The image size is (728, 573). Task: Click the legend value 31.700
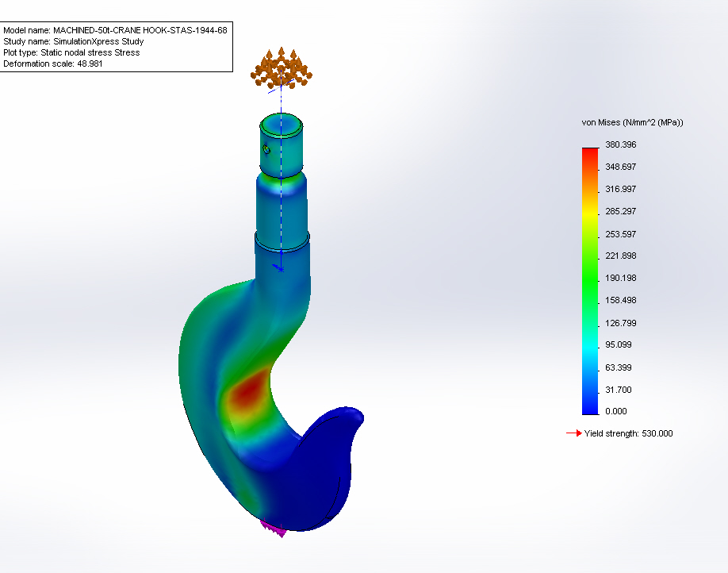point(619,390)
